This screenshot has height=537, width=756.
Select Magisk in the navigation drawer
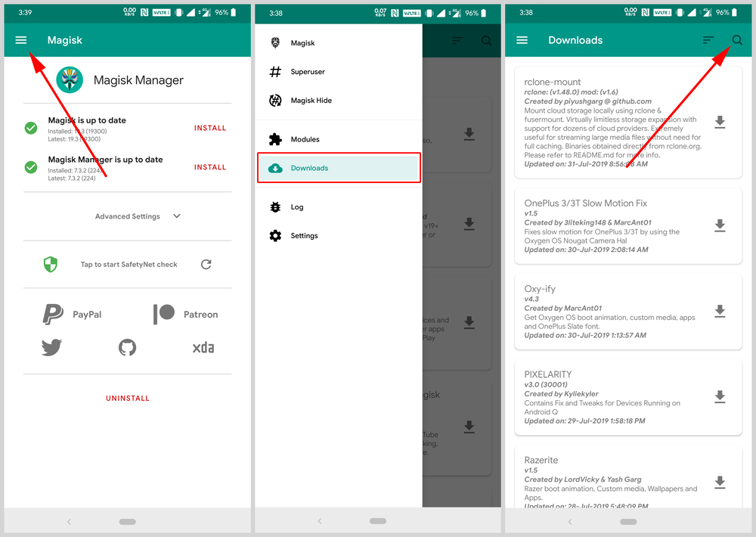339,43
